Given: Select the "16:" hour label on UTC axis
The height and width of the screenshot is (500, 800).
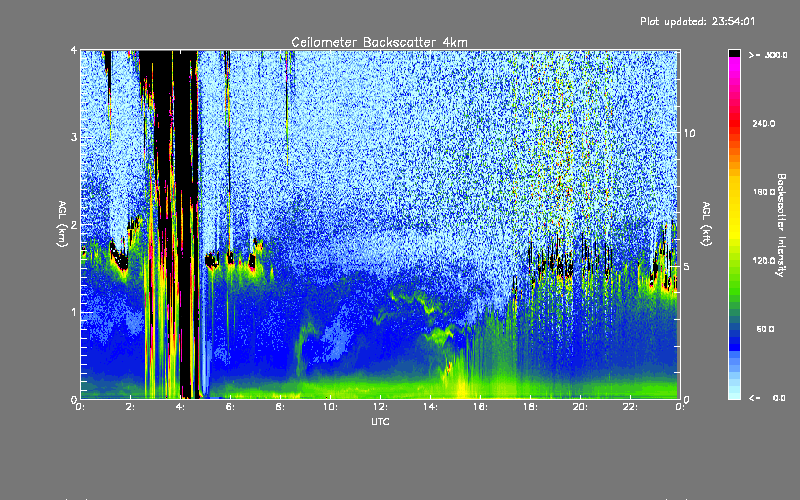Looking at the screenshot, I should click(480, 407).
